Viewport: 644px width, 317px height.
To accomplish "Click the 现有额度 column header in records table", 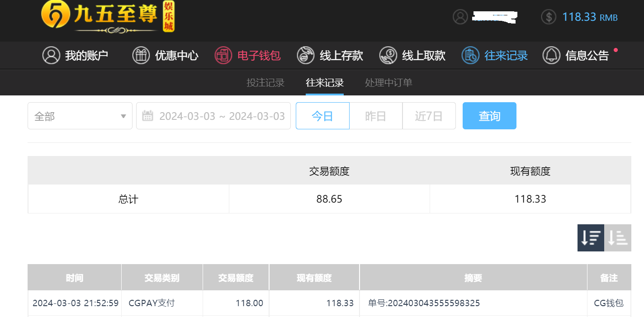I will click(x=314, y=277).
